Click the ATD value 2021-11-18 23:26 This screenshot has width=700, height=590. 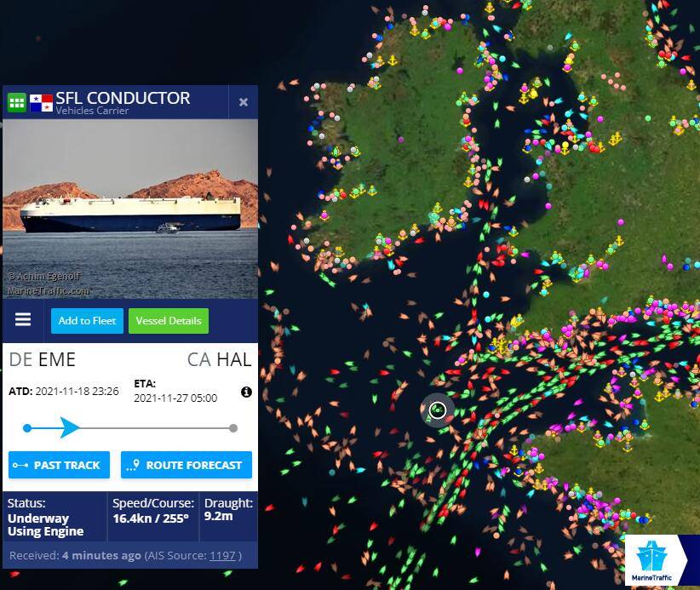click(77, 392)
